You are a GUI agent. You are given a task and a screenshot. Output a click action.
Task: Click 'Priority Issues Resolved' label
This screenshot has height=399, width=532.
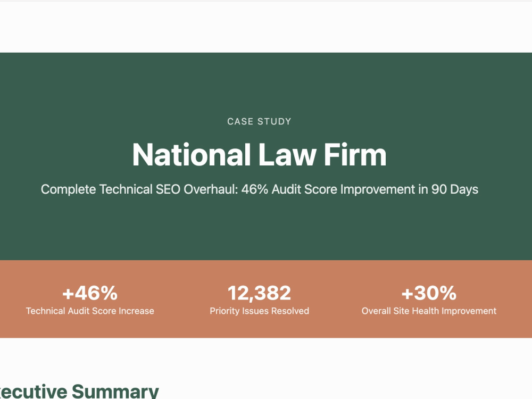point(259,311)
